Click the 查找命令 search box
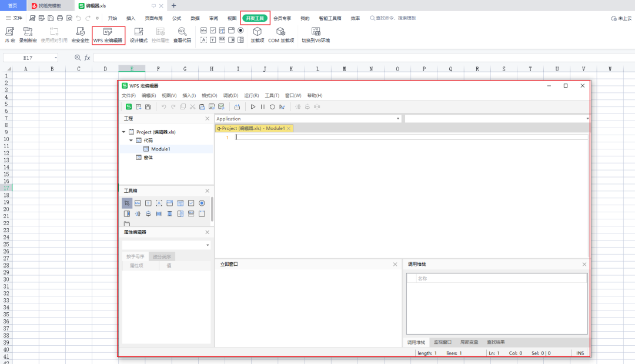 393,18
